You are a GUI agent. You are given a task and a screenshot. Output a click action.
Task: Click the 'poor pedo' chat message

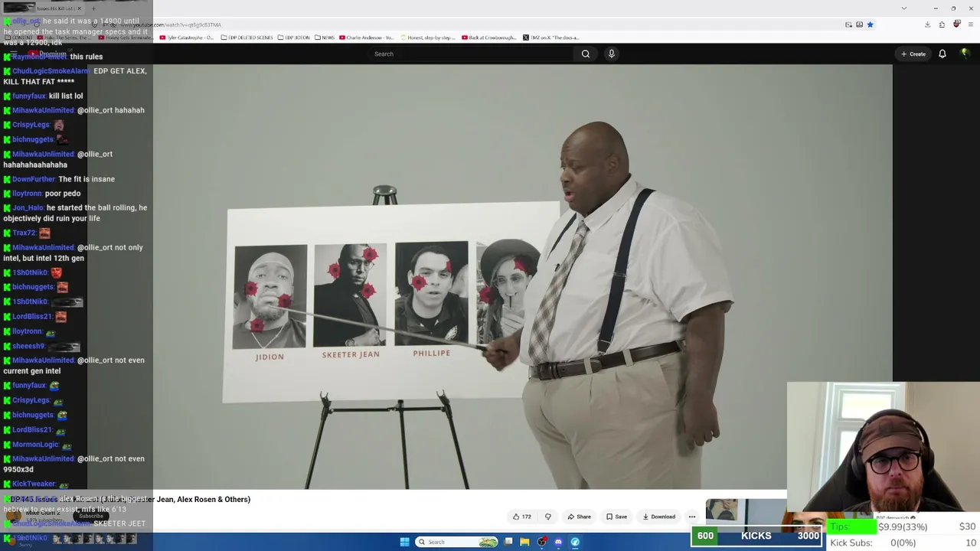click(x=63, y=193)
